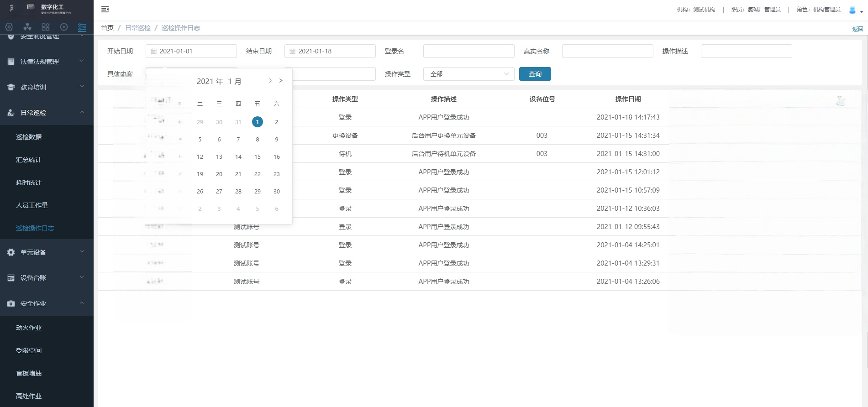This screenshot has height=407, width=868.
Task: Expand the 法律法规管理 menu section
Action: (47, 62)
